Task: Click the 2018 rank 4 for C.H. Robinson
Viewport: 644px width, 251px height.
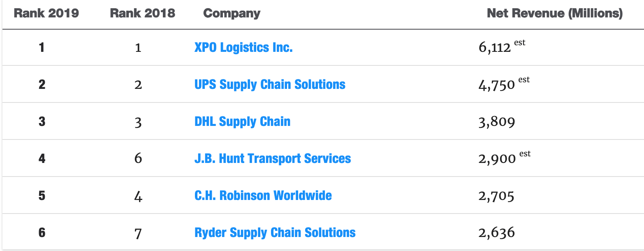Action: coord(138,196)
